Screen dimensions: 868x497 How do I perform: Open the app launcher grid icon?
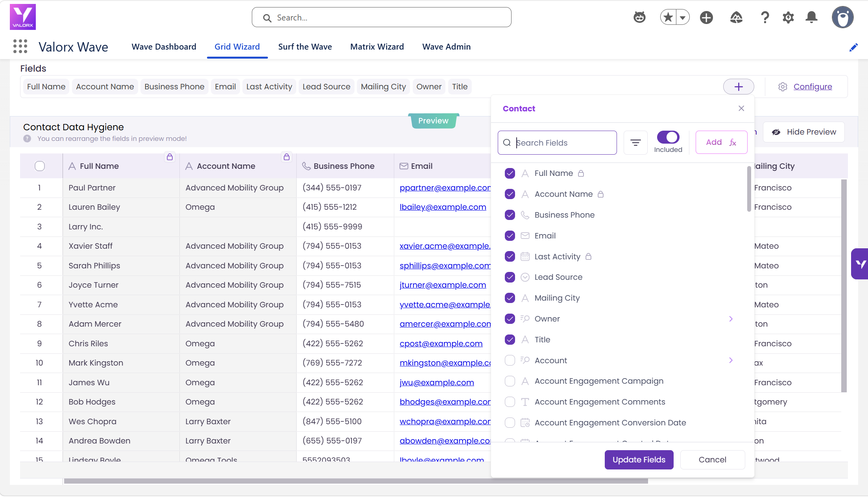(x=20, y=46)
